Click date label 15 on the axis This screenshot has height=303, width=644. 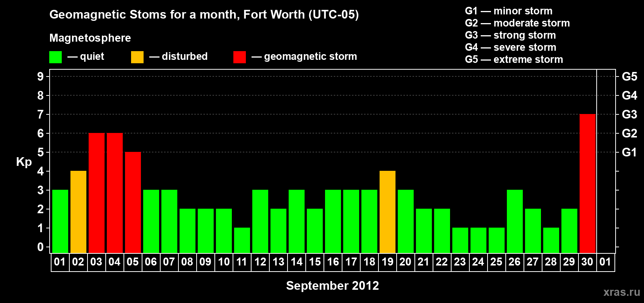[x=315, y=262]
